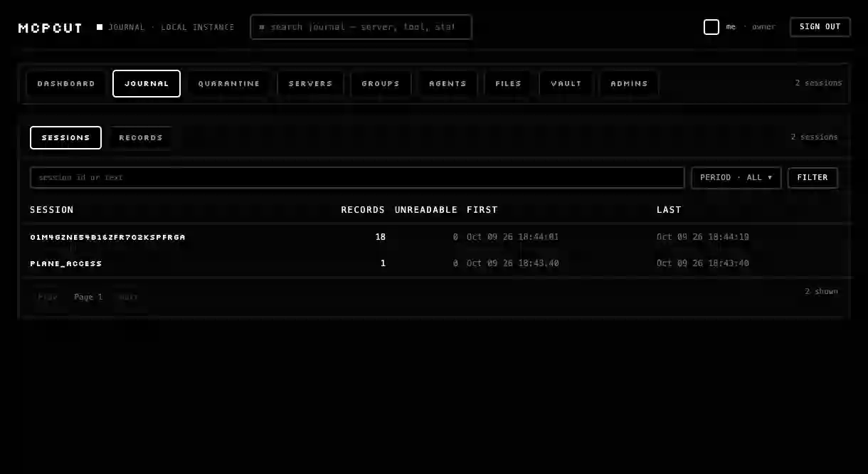Go to the Vault tab
The width and height of the screenshot is (868, 474).
click(566, 83)
